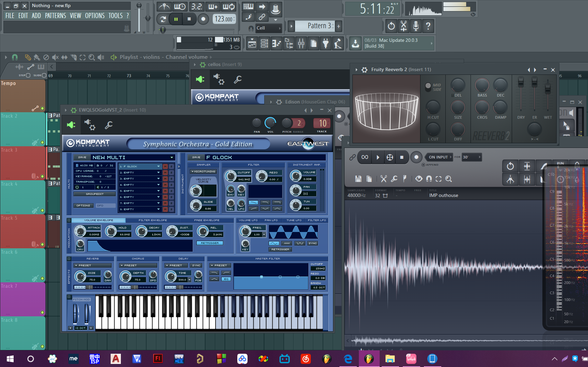Select the playlist slip tool
588x367 pixels.
pyautogui.click(x=64, y=57)
